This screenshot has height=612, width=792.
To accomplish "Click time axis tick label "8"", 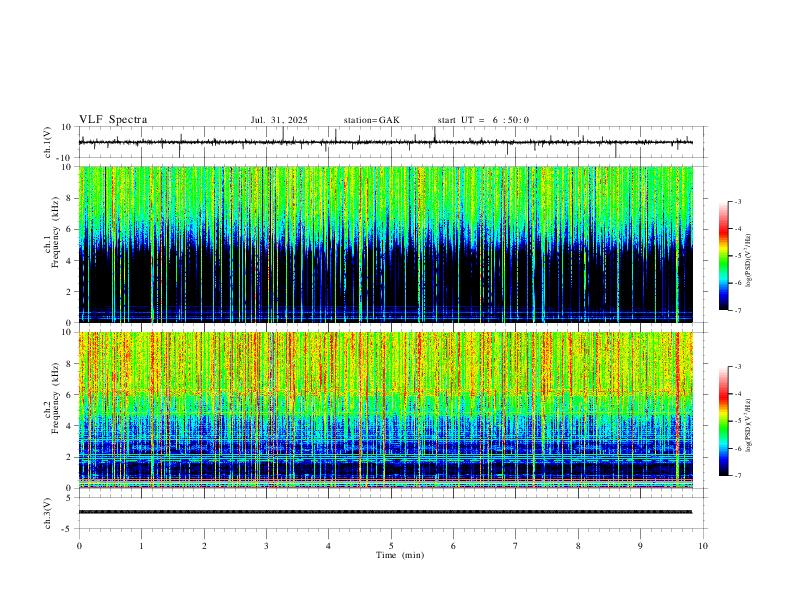I will [x=578, y=546].
